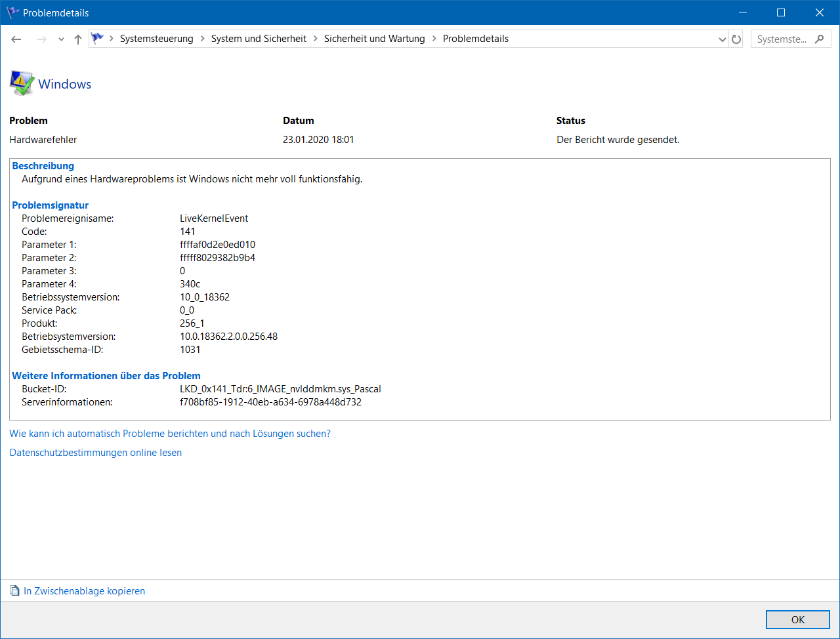The width and height of the screenshot is (840, 639).
Task: Open link about automatically reporting problems
Action: point(170,434)
